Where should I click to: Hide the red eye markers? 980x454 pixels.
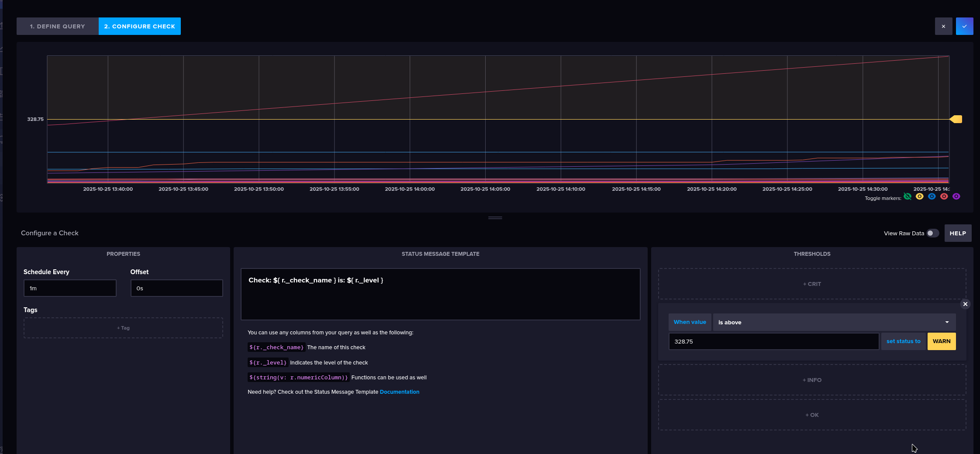pyautogui.click(x=944, y=196)
